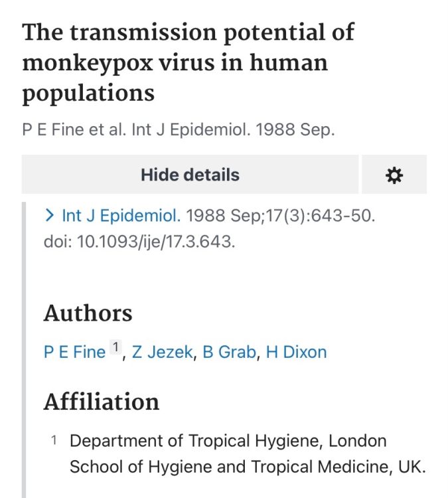Select author Z Jezek
This screenshot has width=448, height=498.
(x=163, y=352)
